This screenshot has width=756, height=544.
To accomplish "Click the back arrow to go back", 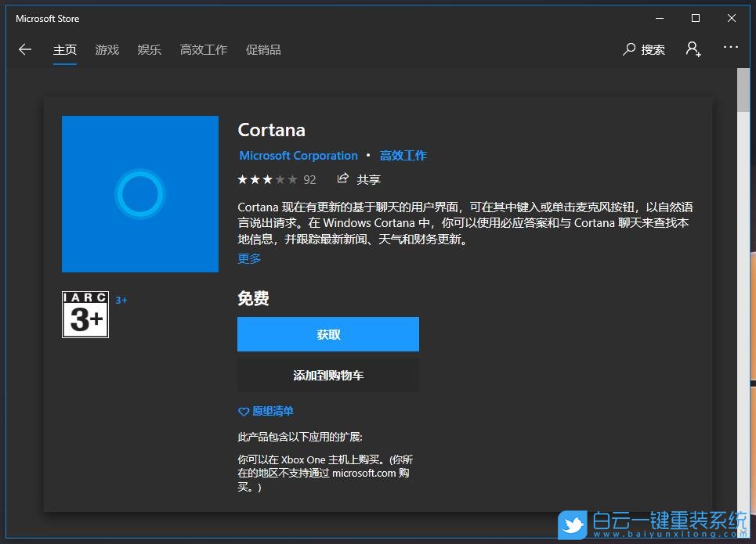I will click(24, 49).
